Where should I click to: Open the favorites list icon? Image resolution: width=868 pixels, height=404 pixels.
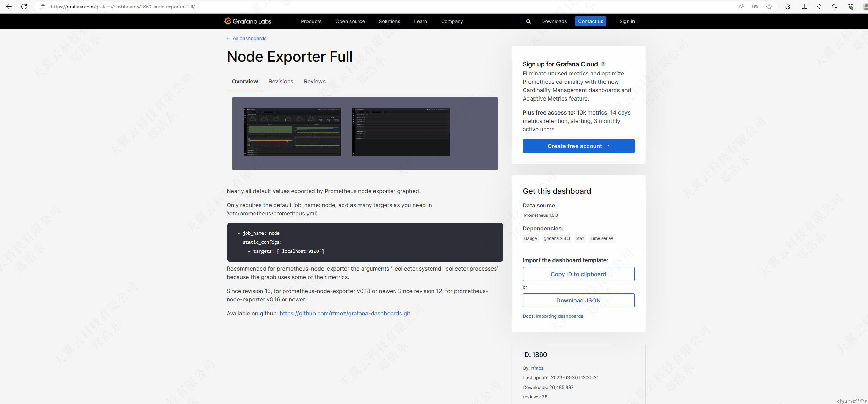click(820, 7)
